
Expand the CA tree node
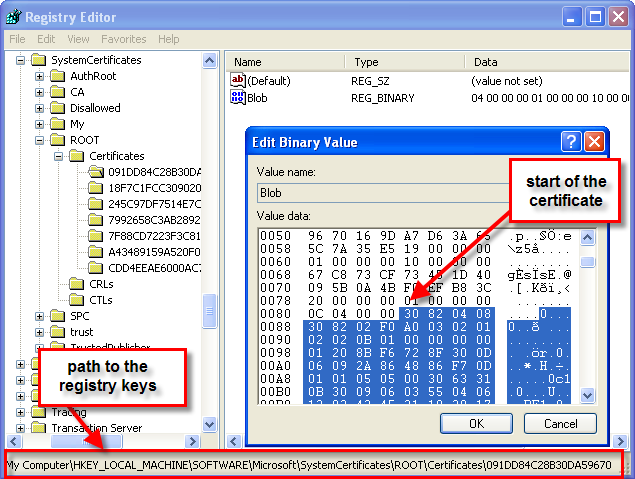tap(40, 92)
